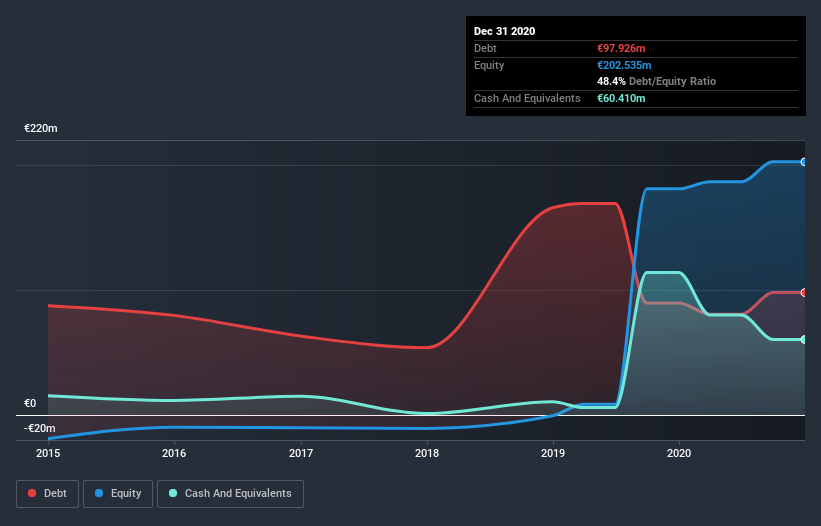Toggle the Equity series legend button
The width and height of the screenshot is (821, 526).
point(118,494)
